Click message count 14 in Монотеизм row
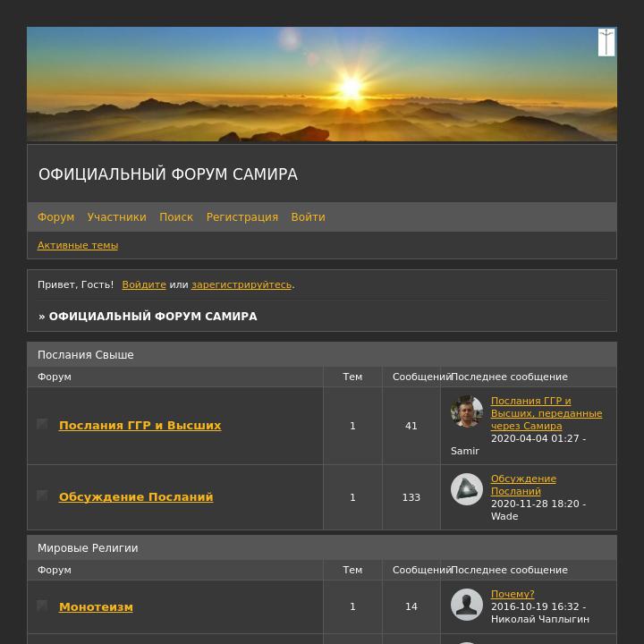Screen dimensions: 644x644 point(411,606)
